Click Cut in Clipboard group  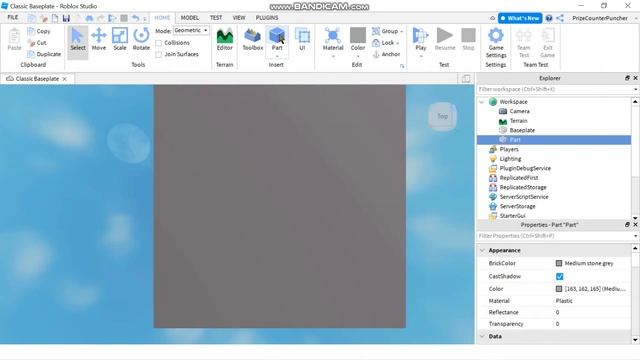[37, 42]
